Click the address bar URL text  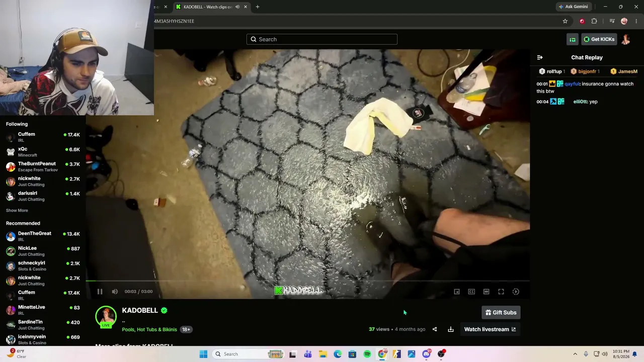coord(174,21)
